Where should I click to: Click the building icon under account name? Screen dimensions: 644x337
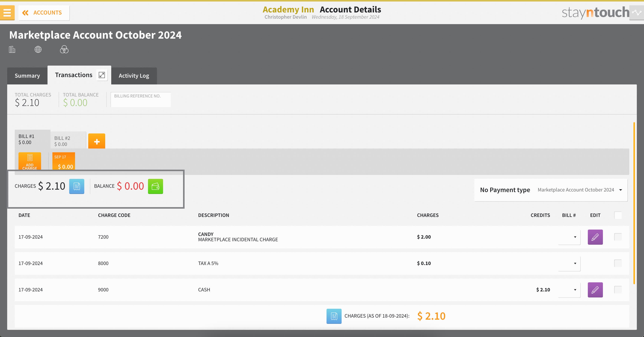(12, 49)
